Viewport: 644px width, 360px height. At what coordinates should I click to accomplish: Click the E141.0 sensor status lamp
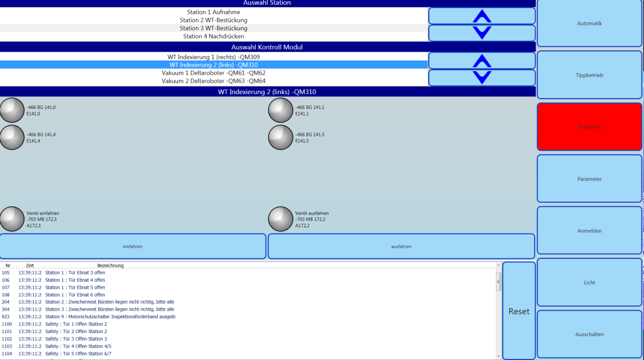tap(12, 110)
